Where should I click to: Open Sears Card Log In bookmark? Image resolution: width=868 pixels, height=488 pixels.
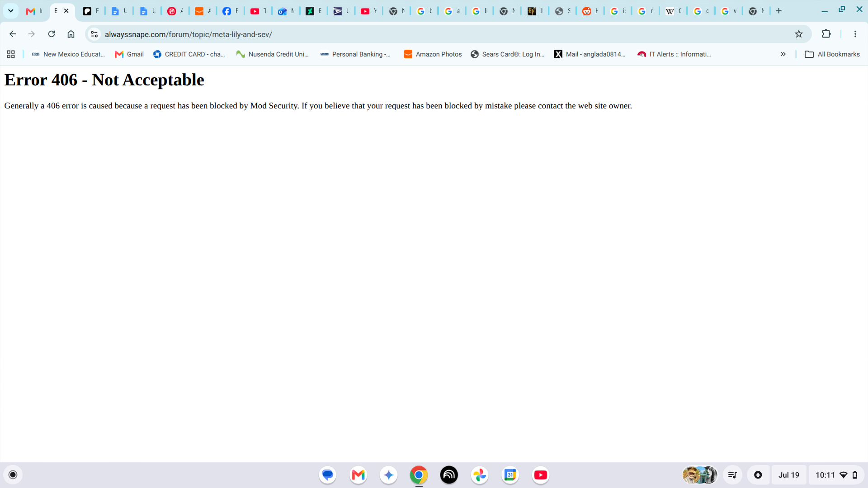507,54
